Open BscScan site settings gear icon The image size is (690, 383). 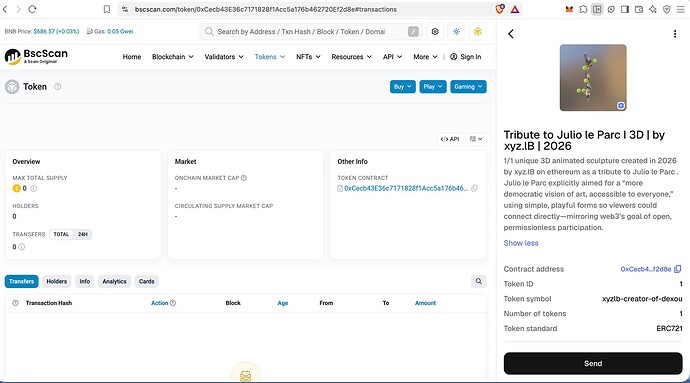coord(435,32)
